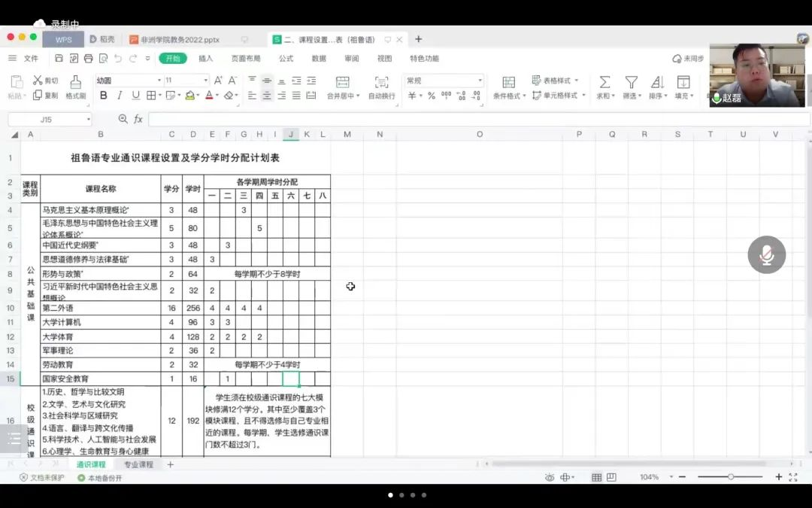
Task: Toggle bold formatting with the B button
Action: 103,96
